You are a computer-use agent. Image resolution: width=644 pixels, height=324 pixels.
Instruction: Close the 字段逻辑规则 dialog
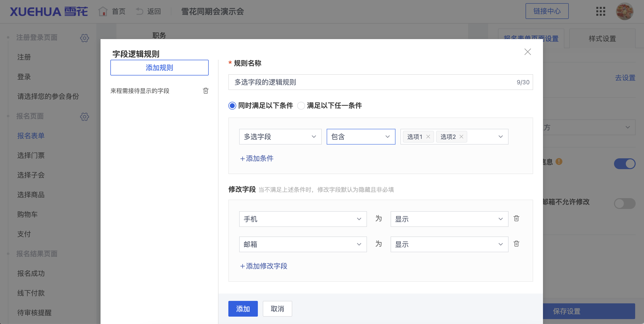527,52
